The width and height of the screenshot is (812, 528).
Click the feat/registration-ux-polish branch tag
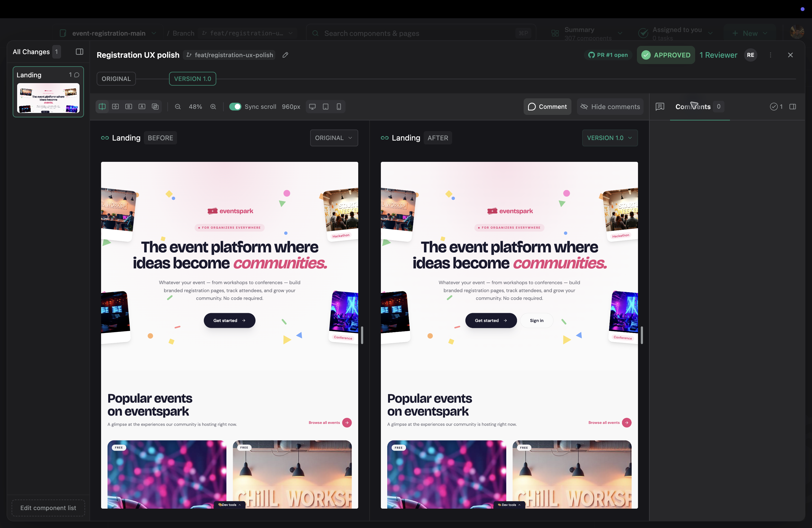(229, 55)
